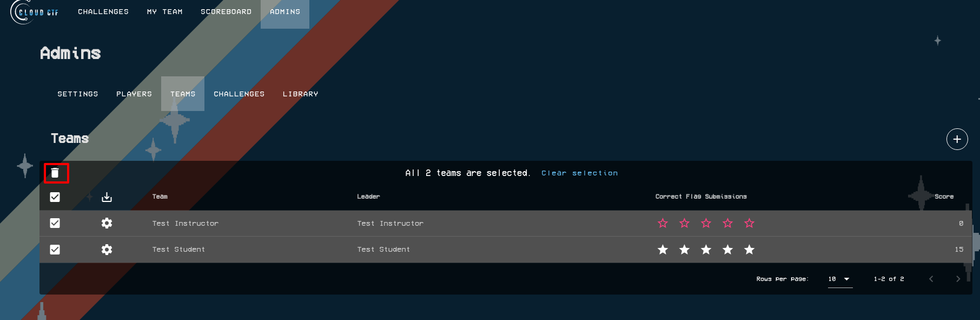The image size is (980, 320).
Task: Click the trash delete selected teams icon
Action: tap(55, 173)
